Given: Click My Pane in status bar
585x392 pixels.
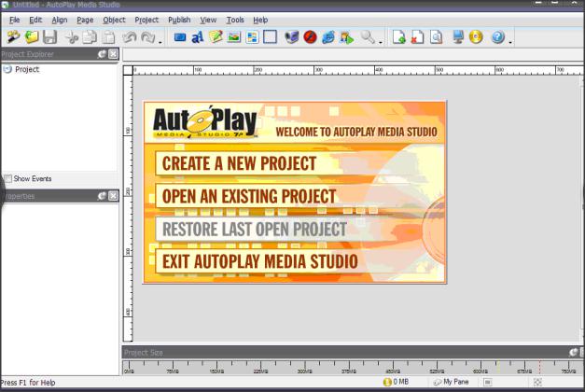Looking at the screenshot, I should [452, 382].
